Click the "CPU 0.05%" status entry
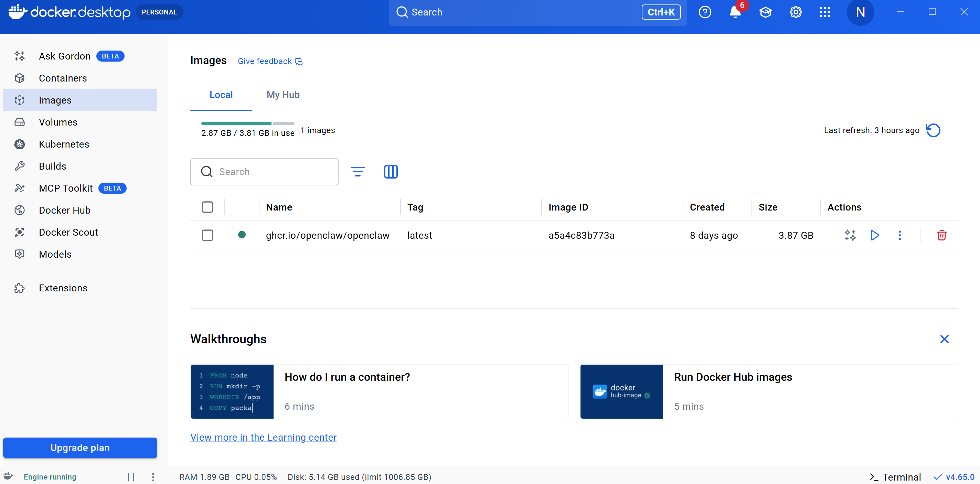The width and height of the screenshot is (980, 484). [x=256, y=477]
